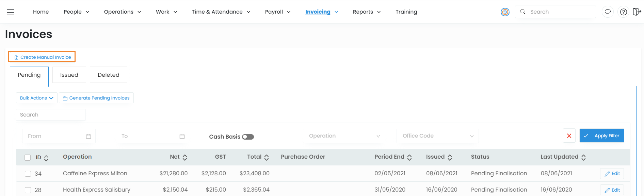Click the circular target logo icon
The height and width of the screenshot is (196, 644).
[505, 12]
